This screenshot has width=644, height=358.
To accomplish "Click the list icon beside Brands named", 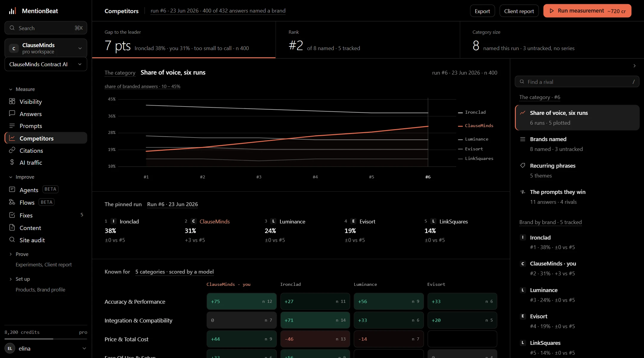I will (523, 139).
